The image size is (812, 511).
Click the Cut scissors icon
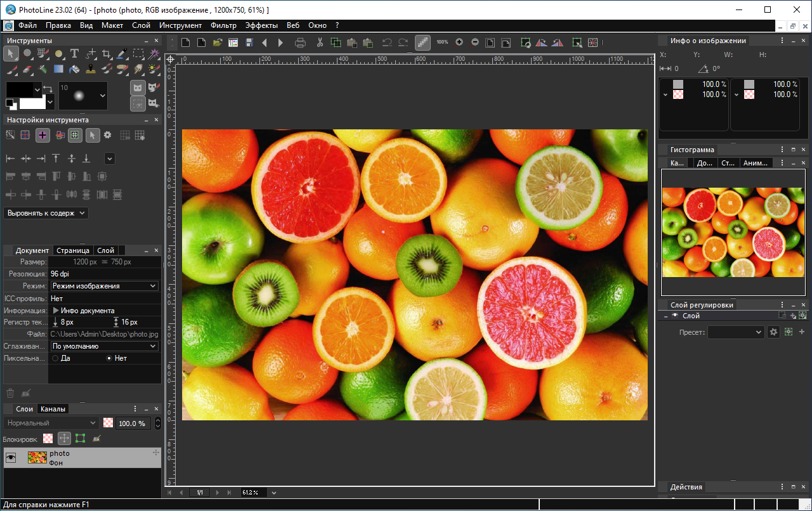(x=320, y=42)
